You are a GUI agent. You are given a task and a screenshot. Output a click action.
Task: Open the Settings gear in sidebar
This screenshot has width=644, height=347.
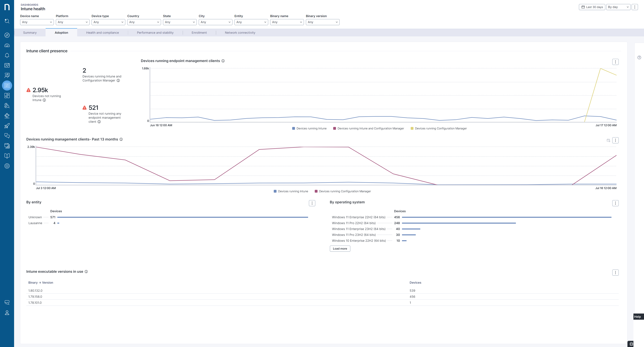coord(7,166)
